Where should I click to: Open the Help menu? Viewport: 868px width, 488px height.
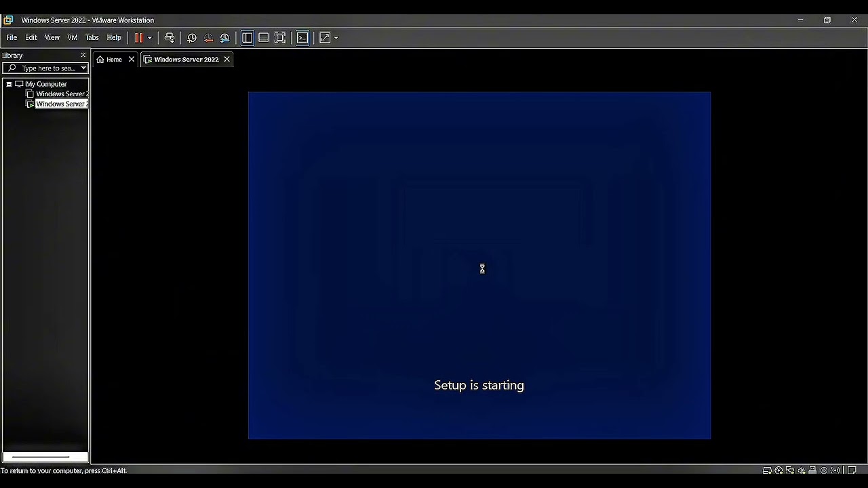pos(114,38)
